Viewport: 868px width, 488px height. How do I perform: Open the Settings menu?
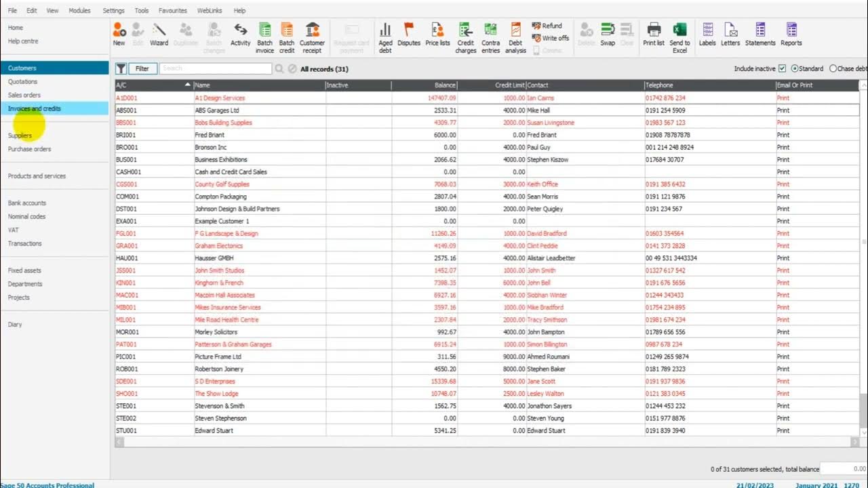click(x=113, y=11)
